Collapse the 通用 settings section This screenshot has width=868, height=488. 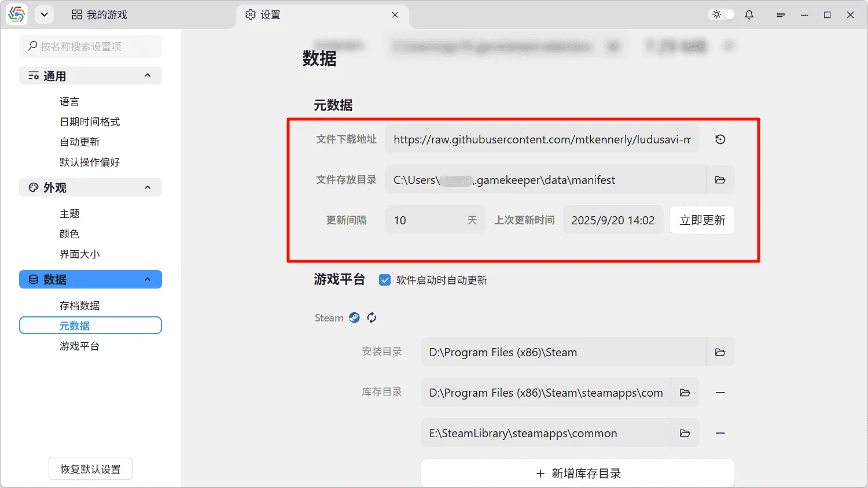[148, 76]
